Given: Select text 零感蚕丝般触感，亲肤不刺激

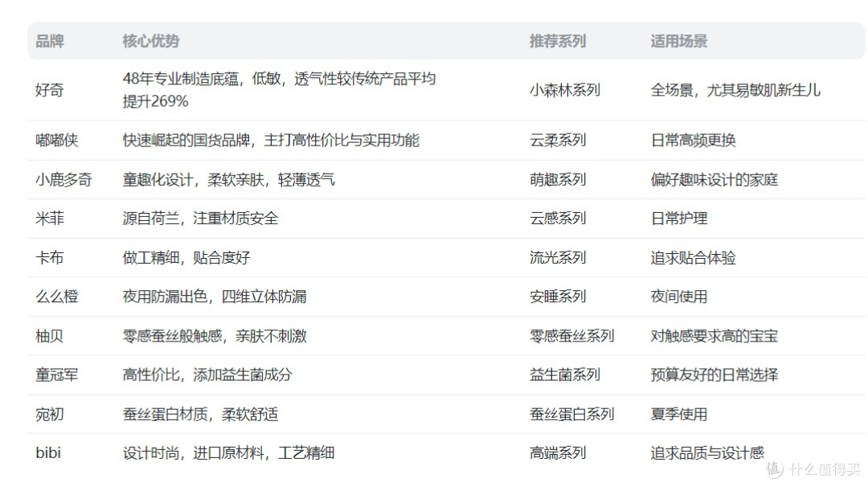Looking at the screenshot, I should (x=215, y=335).
